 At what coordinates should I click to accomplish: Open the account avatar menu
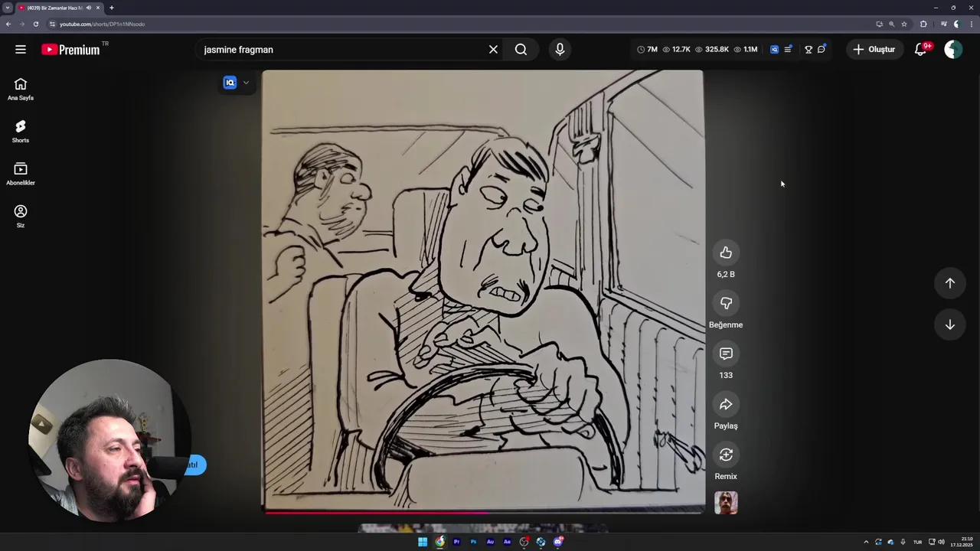953,50
